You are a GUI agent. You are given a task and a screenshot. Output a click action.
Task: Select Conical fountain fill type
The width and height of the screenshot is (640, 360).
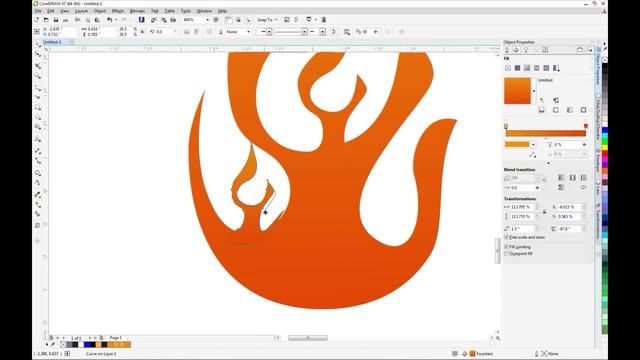pyautogui.click(x=570, y=110)
